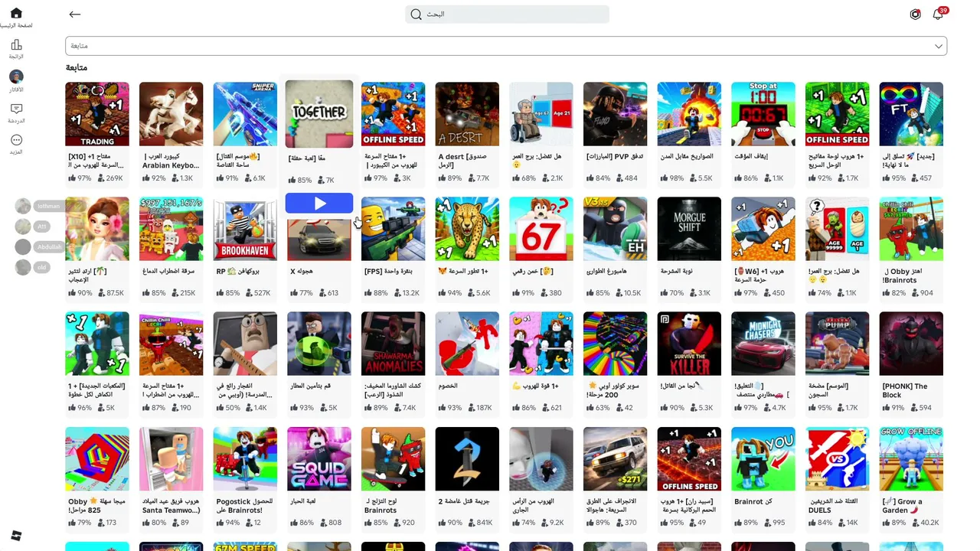Open friend Abdullah's avatar
Viewport: 980px width, 551px height.
pyautogui.click(x=23, y=246)
